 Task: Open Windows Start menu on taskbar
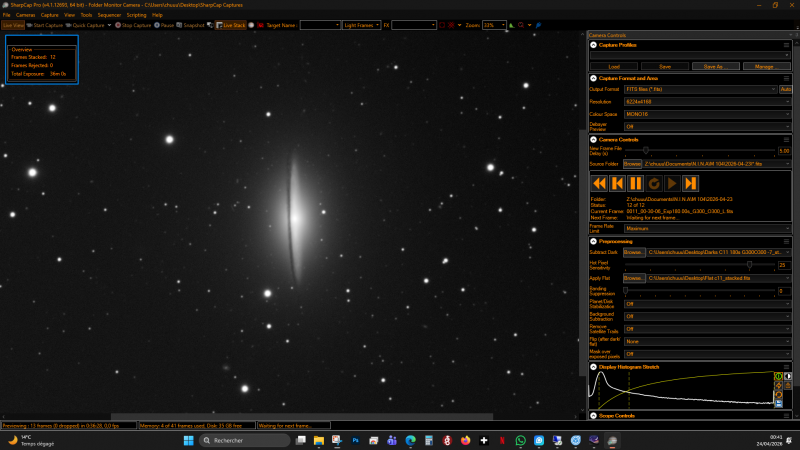click(188, 440)
